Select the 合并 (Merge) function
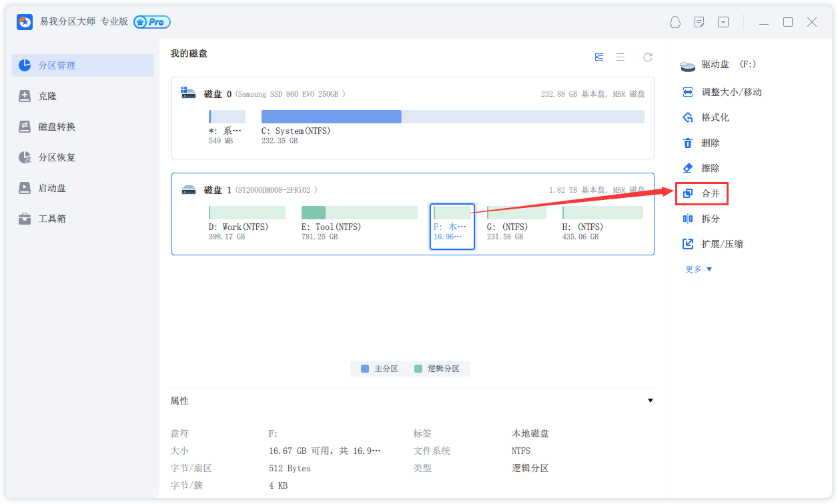Viewport: 838px width, 504px height. pos(701,193)
